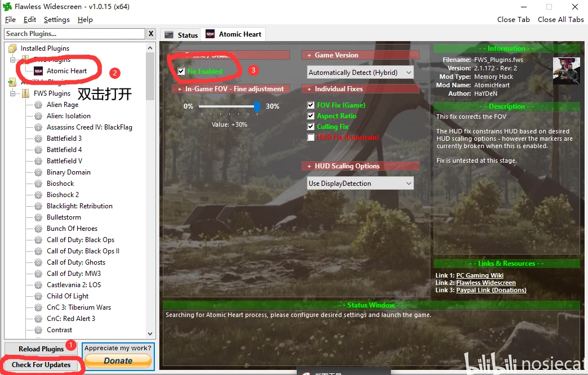
Task: Click the Status tab monitor icon
Action: 169,35
